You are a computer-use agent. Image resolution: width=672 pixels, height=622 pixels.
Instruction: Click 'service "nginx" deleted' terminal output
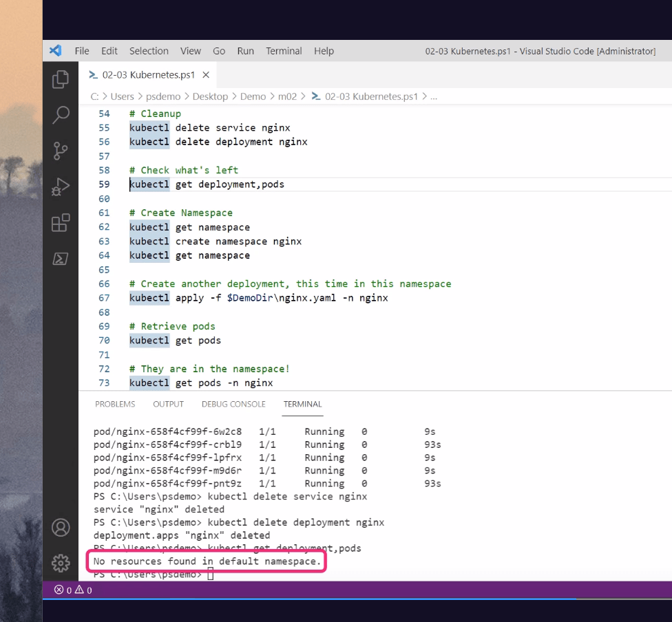159,509
